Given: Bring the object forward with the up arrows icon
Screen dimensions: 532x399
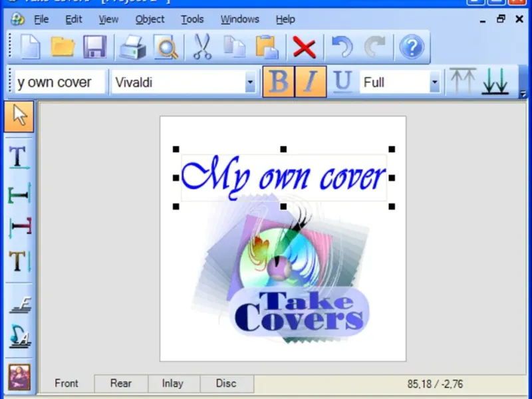Looking at the screenshot, I should click(463, 81).
